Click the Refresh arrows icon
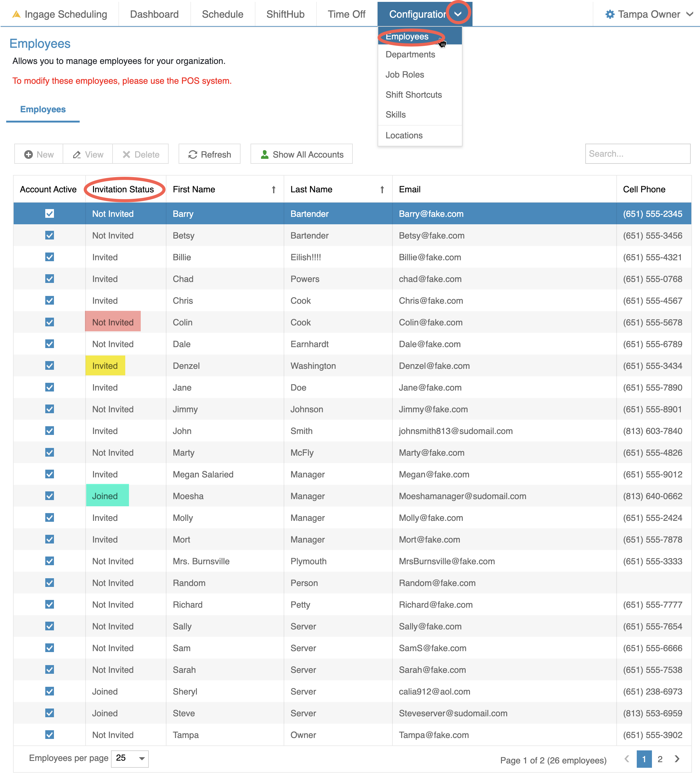Viewport: 700px width, 778px height. tap(192, 154)
